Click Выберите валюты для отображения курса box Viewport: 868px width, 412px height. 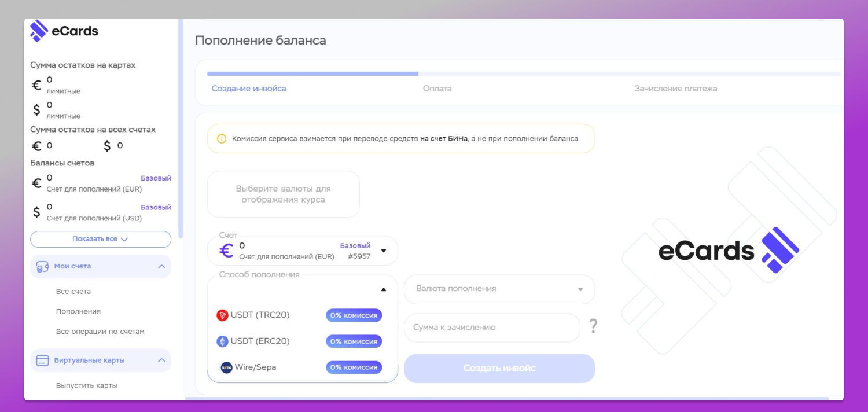click(x=284, y=194)
